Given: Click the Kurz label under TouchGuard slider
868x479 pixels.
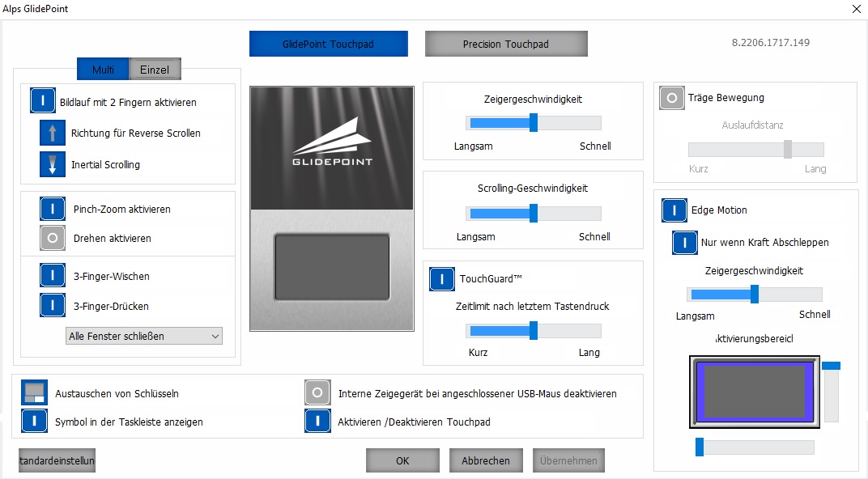Looking at the screenshot, I should pyautogui.click(x=479, y=352).
